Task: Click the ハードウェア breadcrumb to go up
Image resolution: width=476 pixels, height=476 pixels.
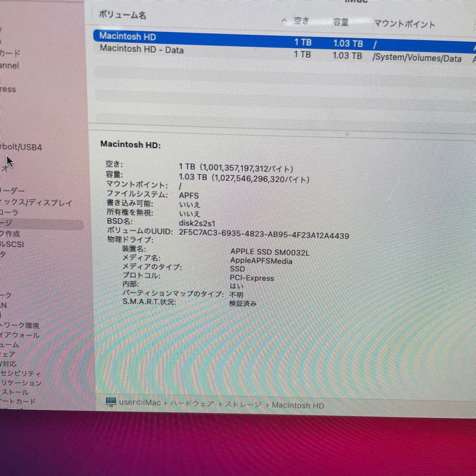Action: tap(193, 403)
